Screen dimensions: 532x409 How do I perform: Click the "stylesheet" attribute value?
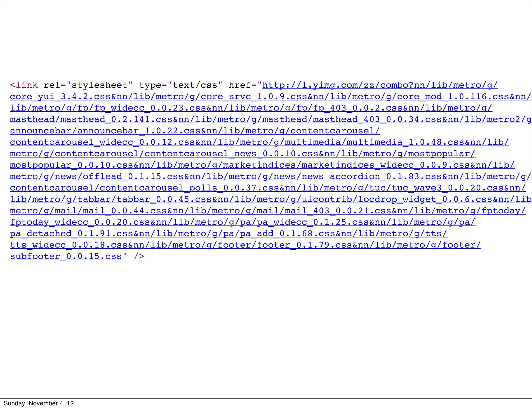pyautogui.click(x=99, y=85)
